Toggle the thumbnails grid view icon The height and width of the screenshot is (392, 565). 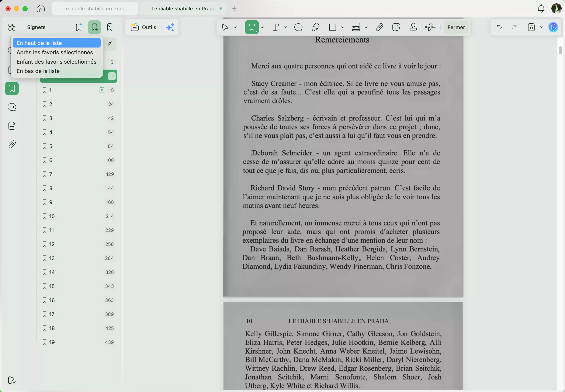[x=12, y=27]
